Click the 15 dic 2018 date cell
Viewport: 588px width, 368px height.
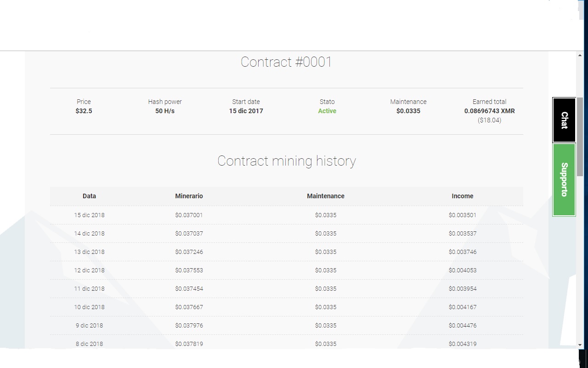click(89, 215)
